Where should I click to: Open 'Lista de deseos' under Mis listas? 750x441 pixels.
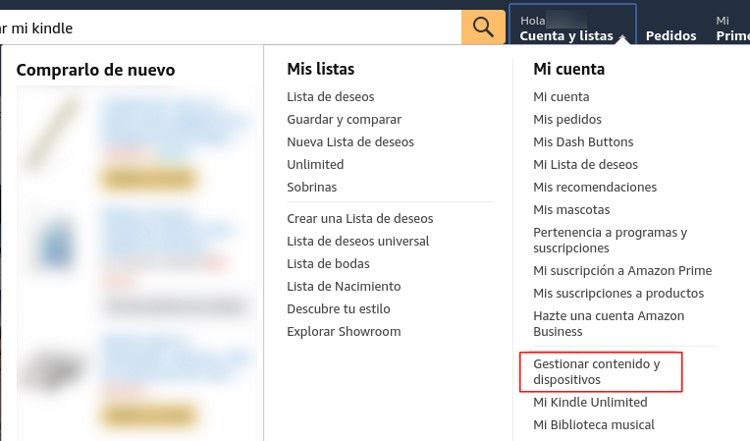pyautogui.click(x=331, y=97)
